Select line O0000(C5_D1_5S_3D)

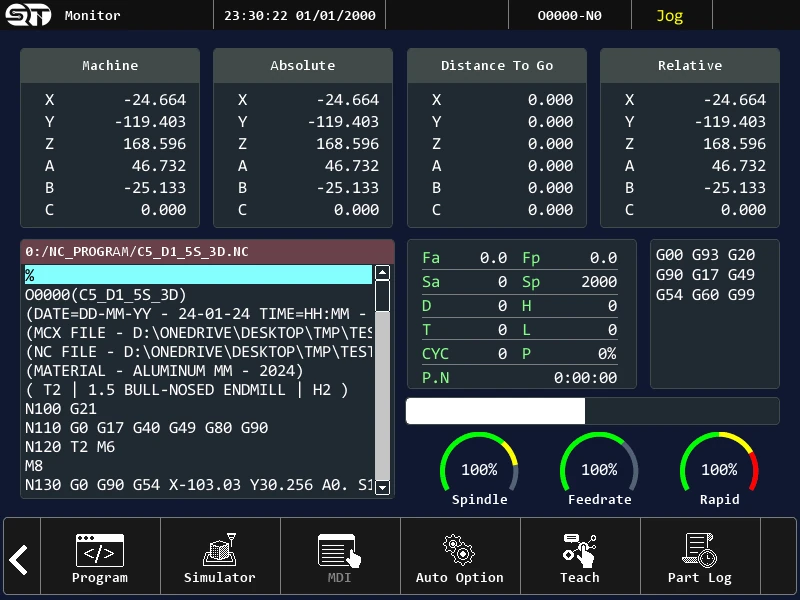pyautogui.click(x=198, y=294)
